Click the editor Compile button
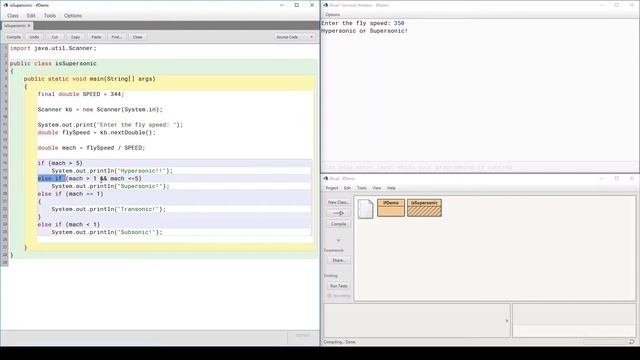 click(x=13, y=37)
